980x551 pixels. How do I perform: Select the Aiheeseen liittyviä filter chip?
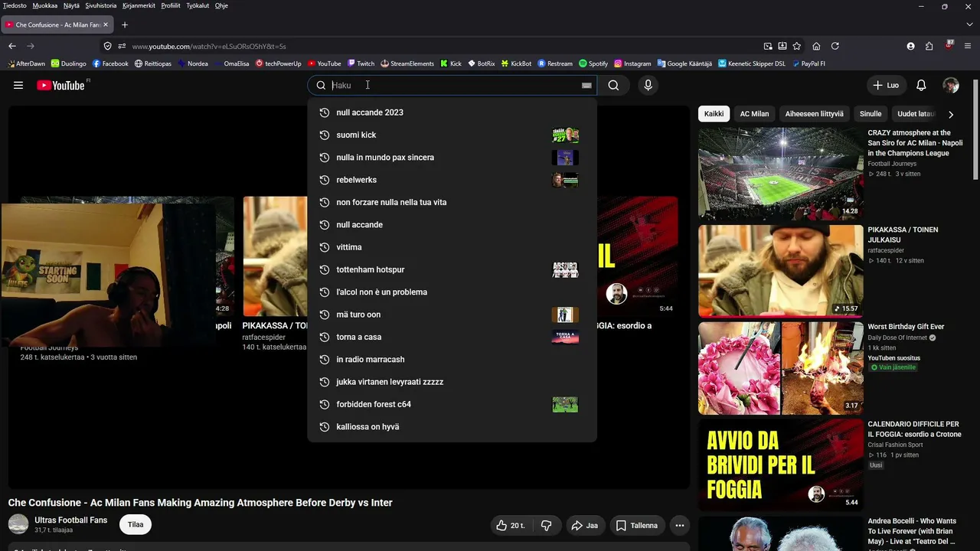pyautogui.click(x=814, y=114)
